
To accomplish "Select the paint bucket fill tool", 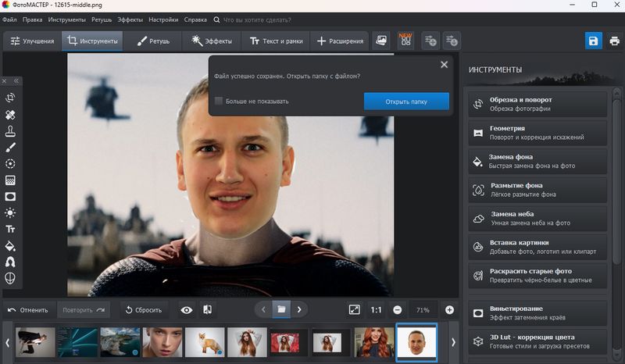I will click(x=11, y=246).
